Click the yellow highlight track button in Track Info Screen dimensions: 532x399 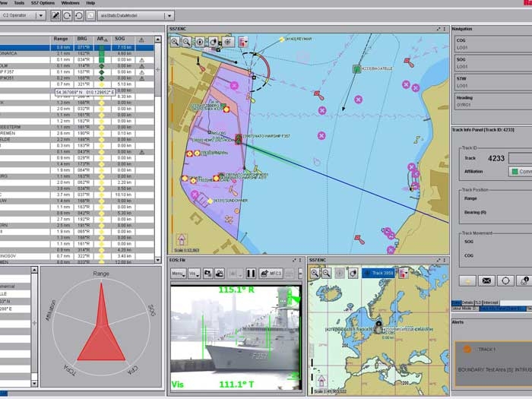467,281
